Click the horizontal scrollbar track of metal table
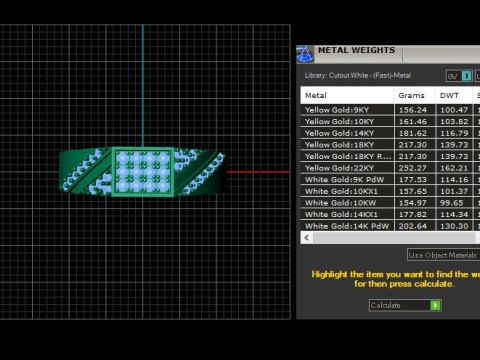 tap(394, 238)
